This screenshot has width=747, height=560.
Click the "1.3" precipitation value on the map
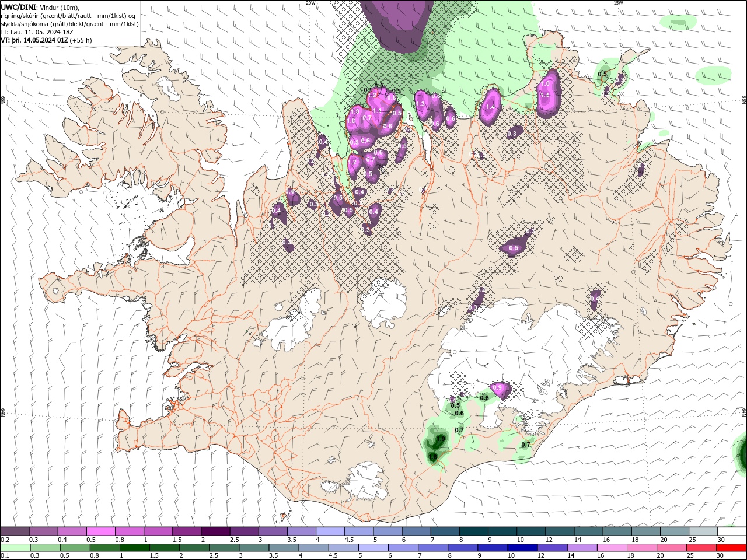420,104
